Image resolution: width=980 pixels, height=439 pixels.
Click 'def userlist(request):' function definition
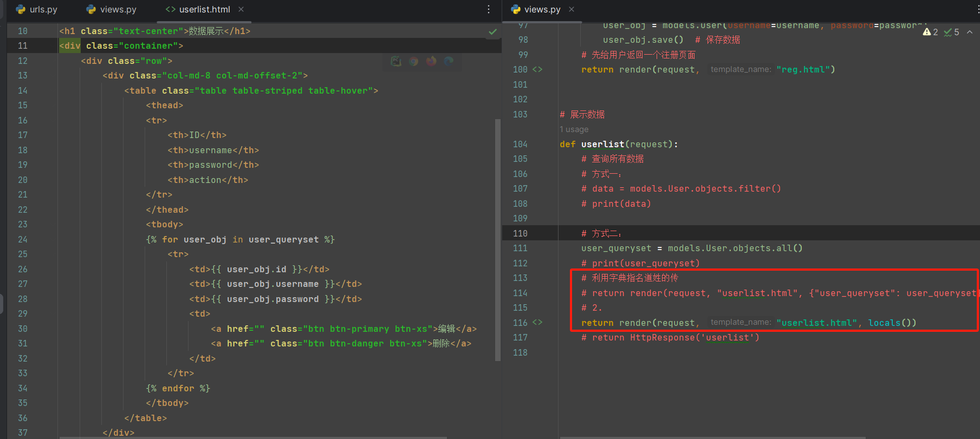pos(619,144)
